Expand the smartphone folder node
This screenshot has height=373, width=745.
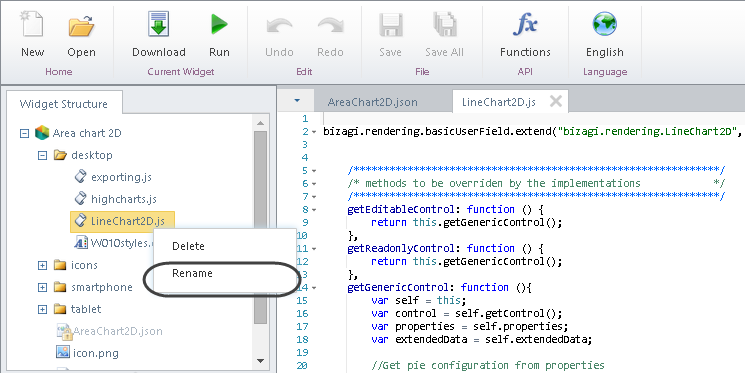pos(42,287)
